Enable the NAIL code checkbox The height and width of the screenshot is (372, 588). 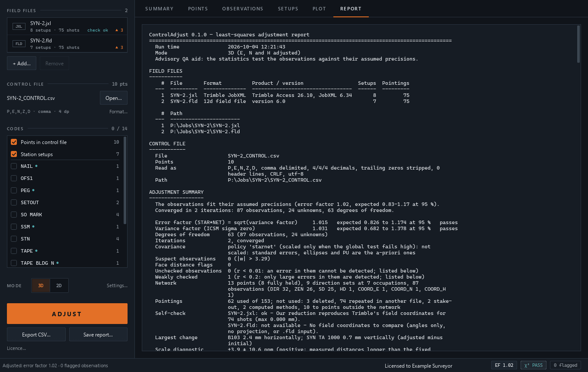14,166
